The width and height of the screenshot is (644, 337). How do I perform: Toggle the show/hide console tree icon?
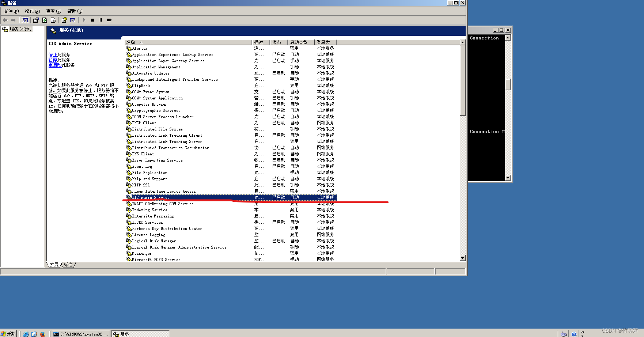click(25, 20)
